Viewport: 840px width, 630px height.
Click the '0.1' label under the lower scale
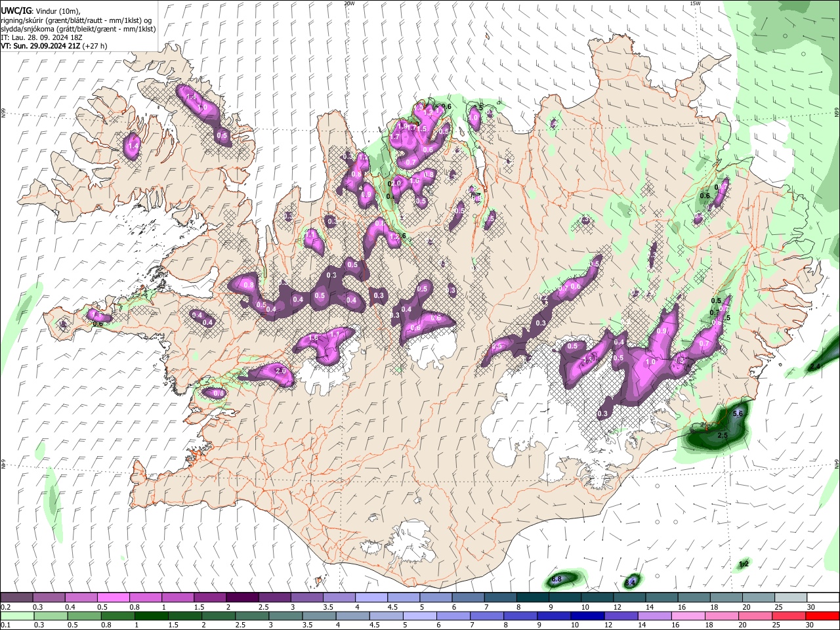pos(5,625)
